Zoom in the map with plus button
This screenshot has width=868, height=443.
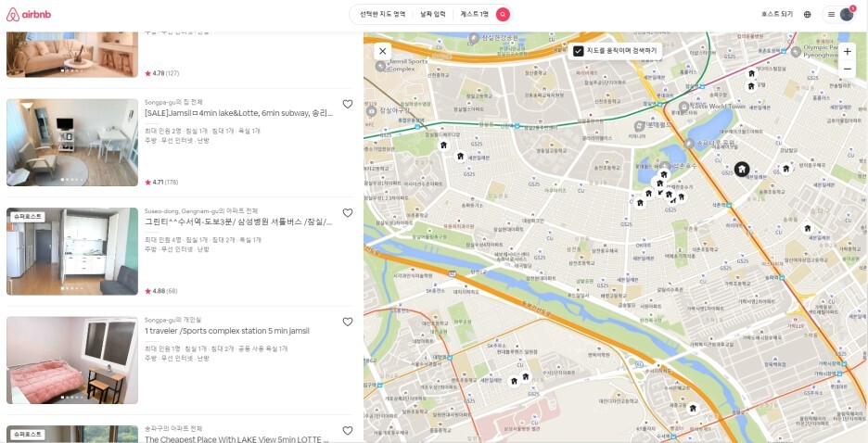click(x=847, y=51)
